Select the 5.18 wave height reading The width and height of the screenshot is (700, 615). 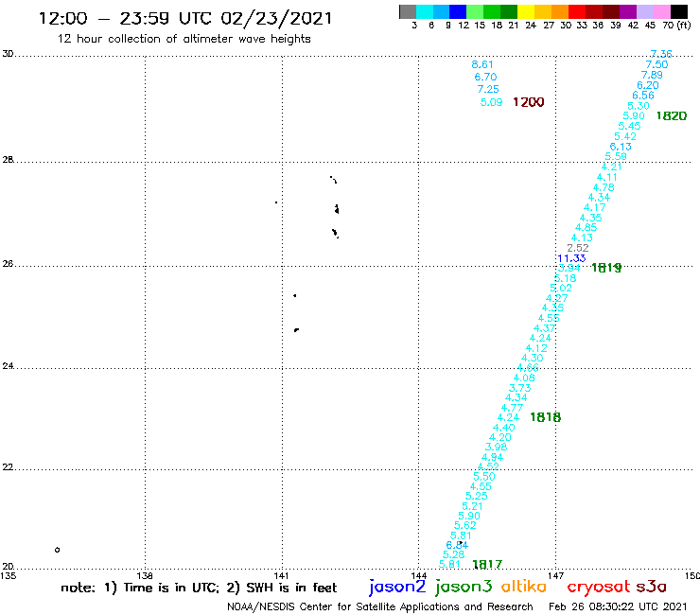point(565,278)
